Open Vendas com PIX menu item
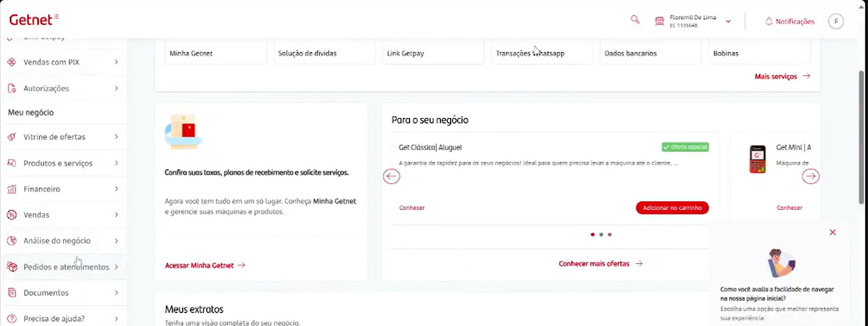Screen dimensions: 868x326 pos(64,62)
